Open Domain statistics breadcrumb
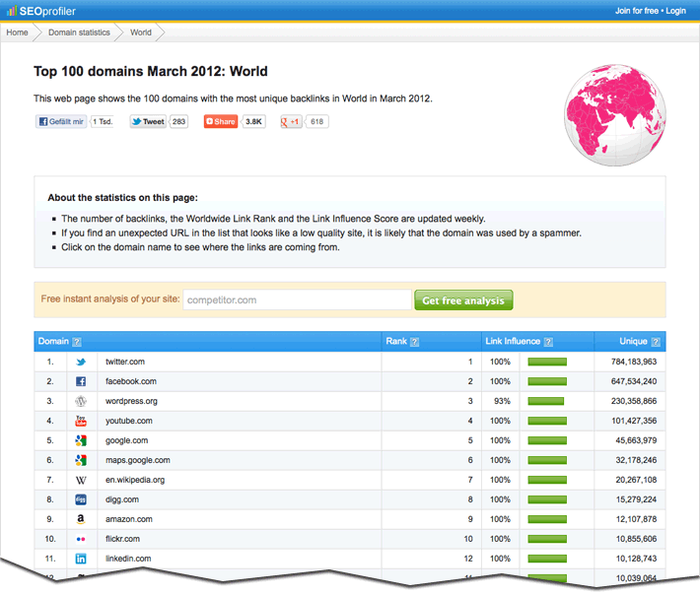The image size is (700, 596). coord(79,33)
